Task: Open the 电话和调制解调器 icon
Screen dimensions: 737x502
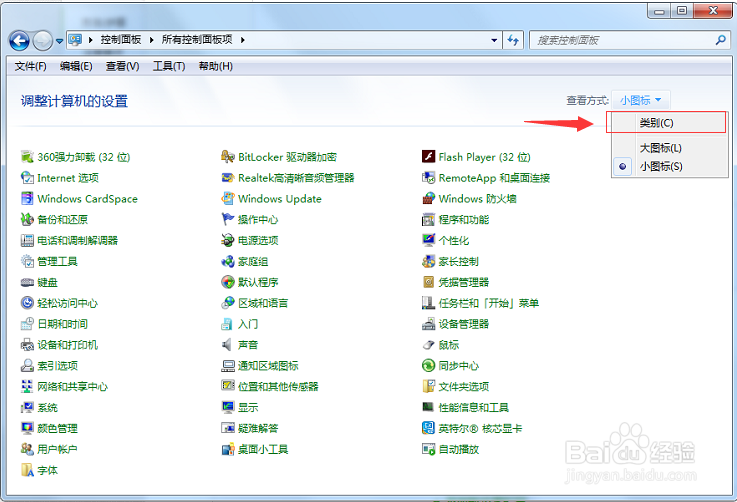Action: tap(27, 240)
